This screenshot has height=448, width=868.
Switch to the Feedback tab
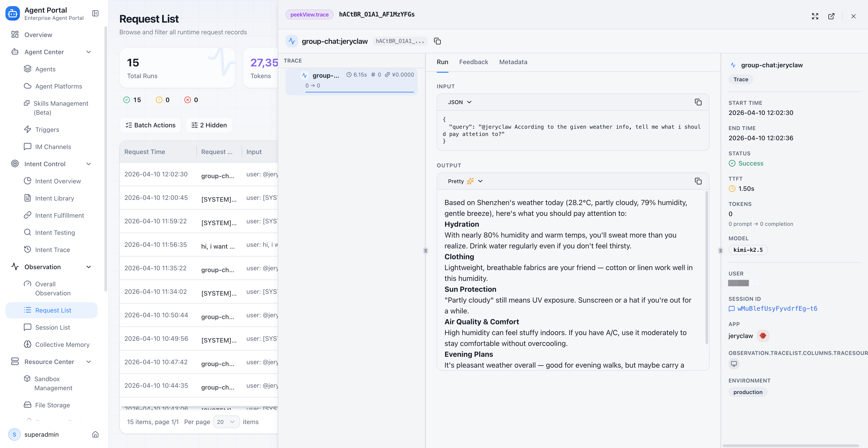(x=473, y=62)
